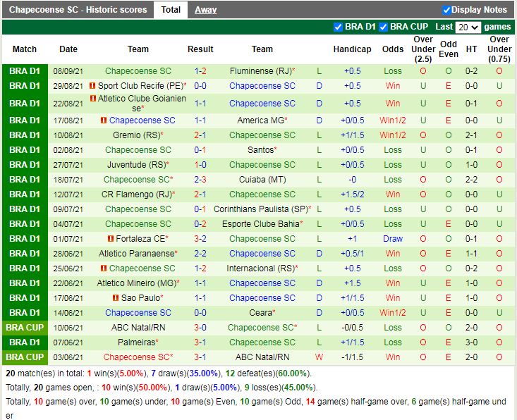Click the 3-0 result of ABC Natal/RN match
This screenshot has width=517, height=420.
click(200, 328)
